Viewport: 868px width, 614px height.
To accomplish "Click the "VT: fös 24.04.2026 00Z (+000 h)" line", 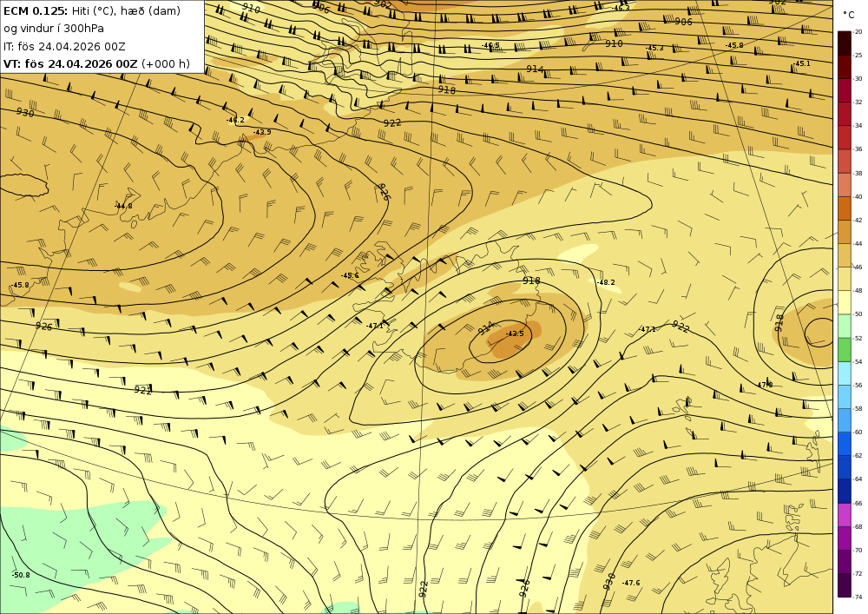I will coord(96,63).
